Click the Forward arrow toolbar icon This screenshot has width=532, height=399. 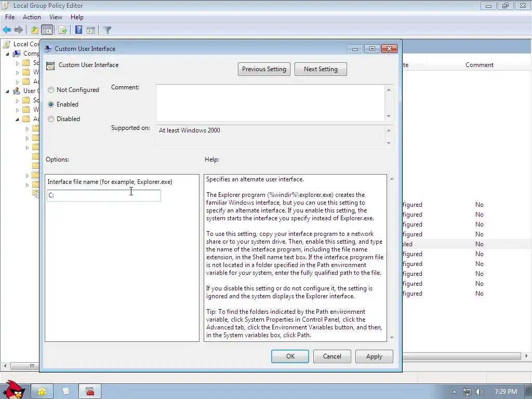[19, 30]
